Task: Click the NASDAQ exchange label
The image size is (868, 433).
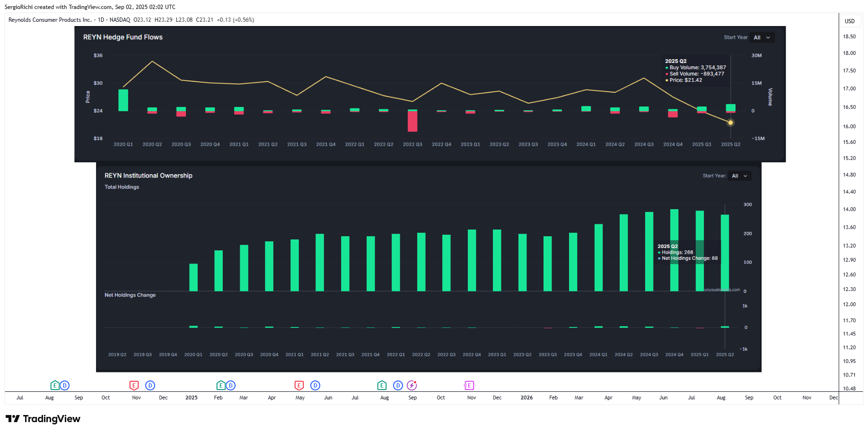Action: (x=120, y=20)
